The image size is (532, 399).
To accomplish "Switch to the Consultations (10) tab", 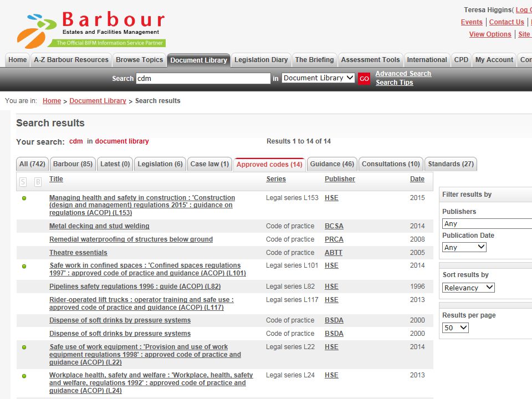I will point(391,164).
